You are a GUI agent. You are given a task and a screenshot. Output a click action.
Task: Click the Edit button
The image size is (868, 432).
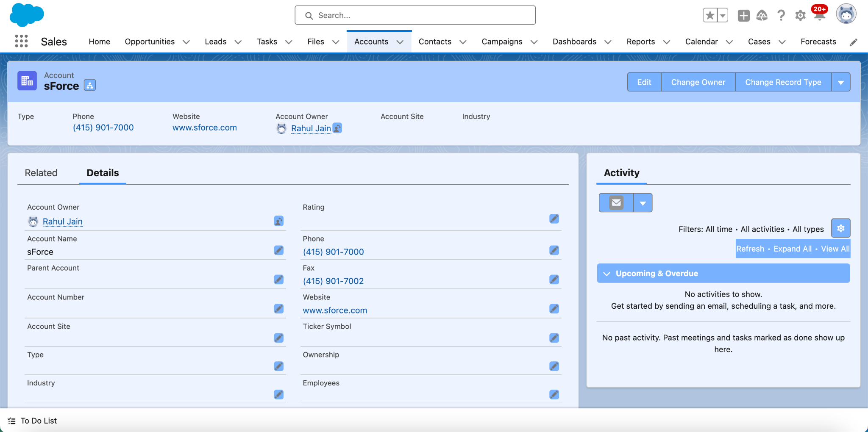(x=644, y=82)
